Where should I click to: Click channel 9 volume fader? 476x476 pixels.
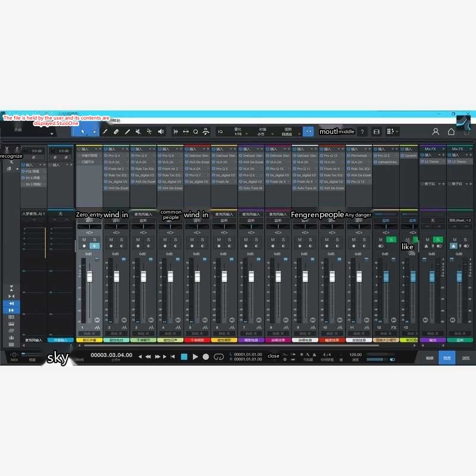coord(305,277)
